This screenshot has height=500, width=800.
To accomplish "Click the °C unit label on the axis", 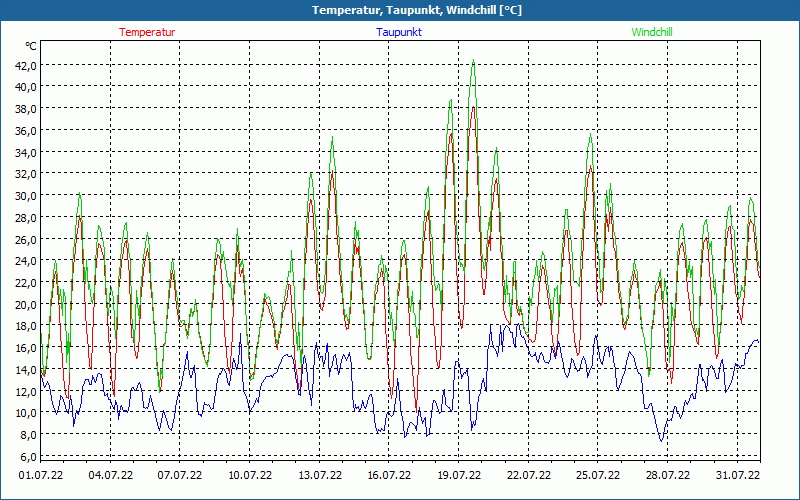I will pos(31,46).
